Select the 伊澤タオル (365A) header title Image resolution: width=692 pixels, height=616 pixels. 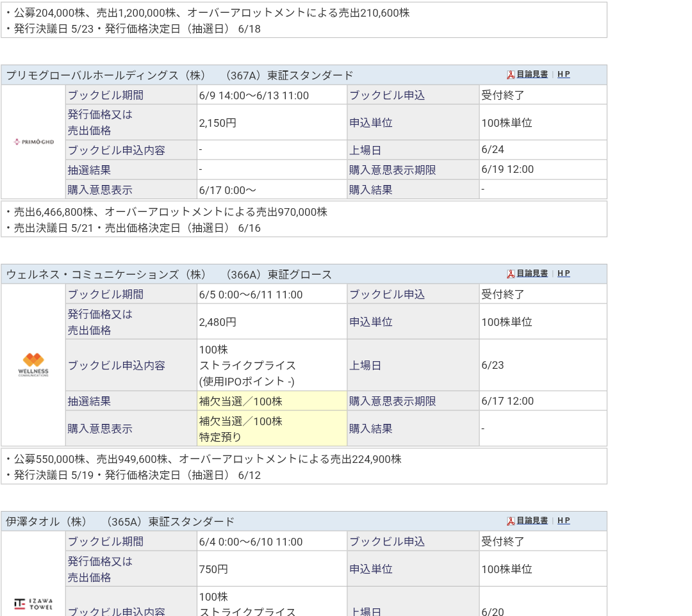pyautogui.click(x=120, y=522)
